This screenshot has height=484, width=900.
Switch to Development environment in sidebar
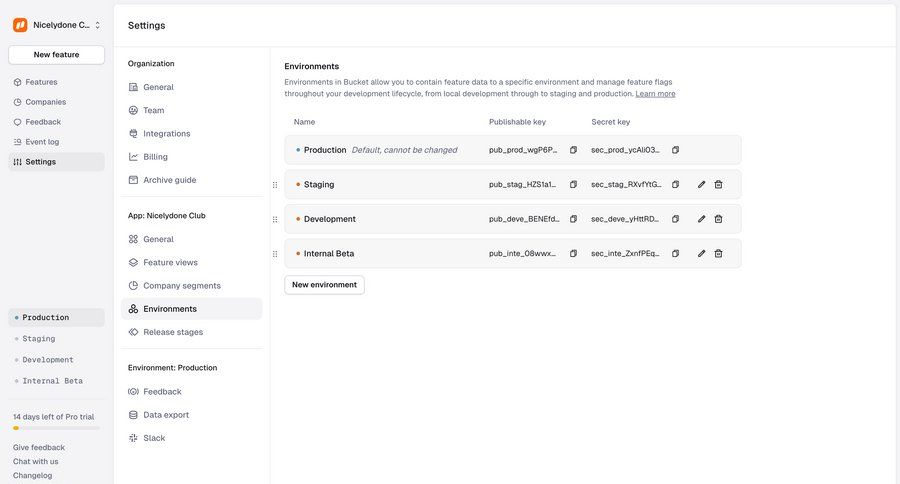[56, 360]
